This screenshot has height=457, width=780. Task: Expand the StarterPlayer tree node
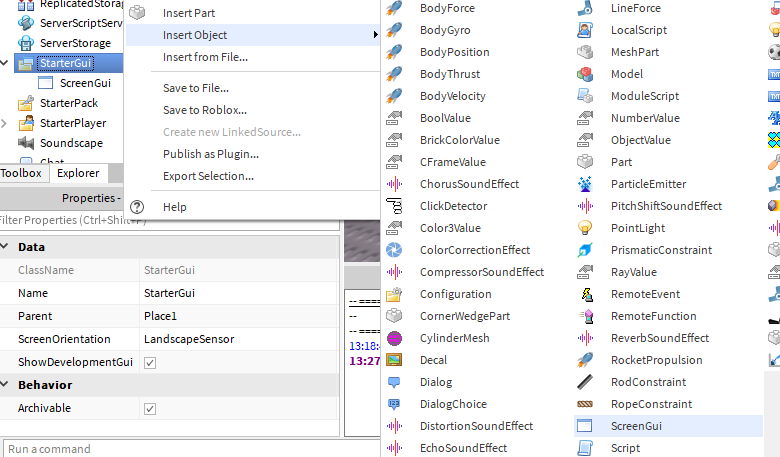(x=4, y=123)
